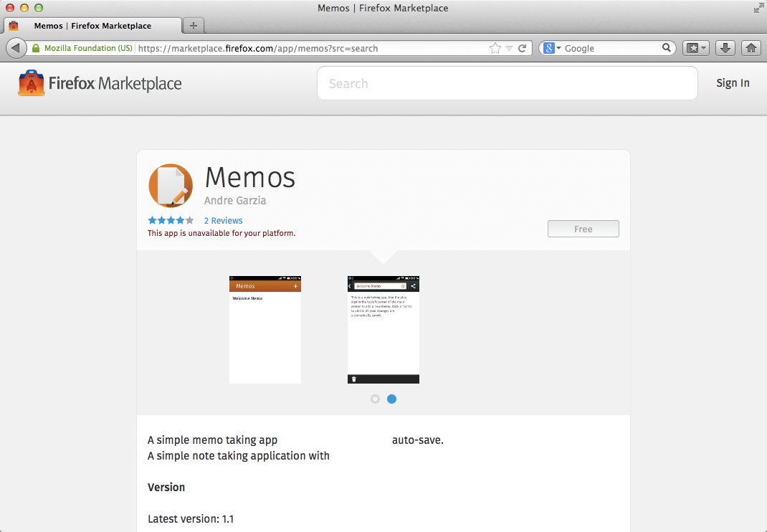Click the Free install button
767x532 pixels.
click(x=583, y=228)
